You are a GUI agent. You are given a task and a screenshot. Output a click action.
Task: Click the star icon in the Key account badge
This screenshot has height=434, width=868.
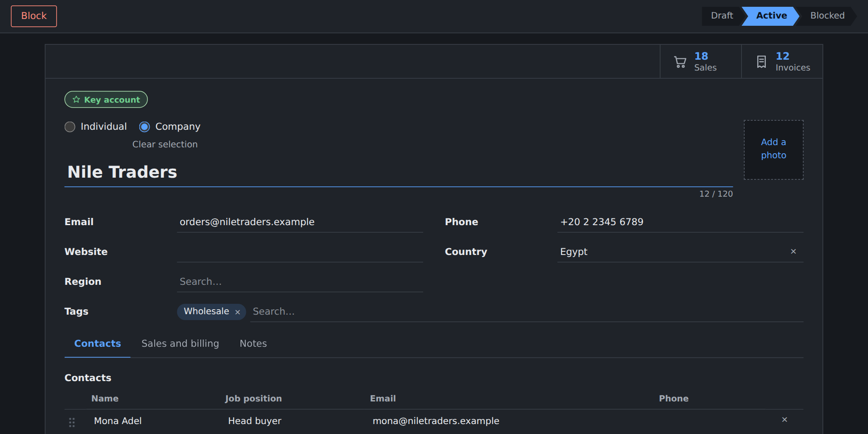[76, 99]
